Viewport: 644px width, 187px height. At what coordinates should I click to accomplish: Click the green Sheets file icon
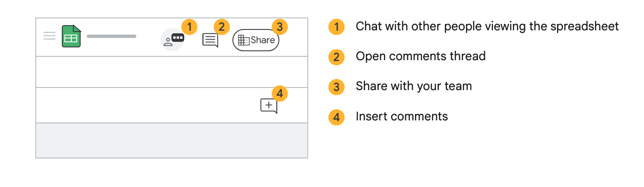[71, 36]
